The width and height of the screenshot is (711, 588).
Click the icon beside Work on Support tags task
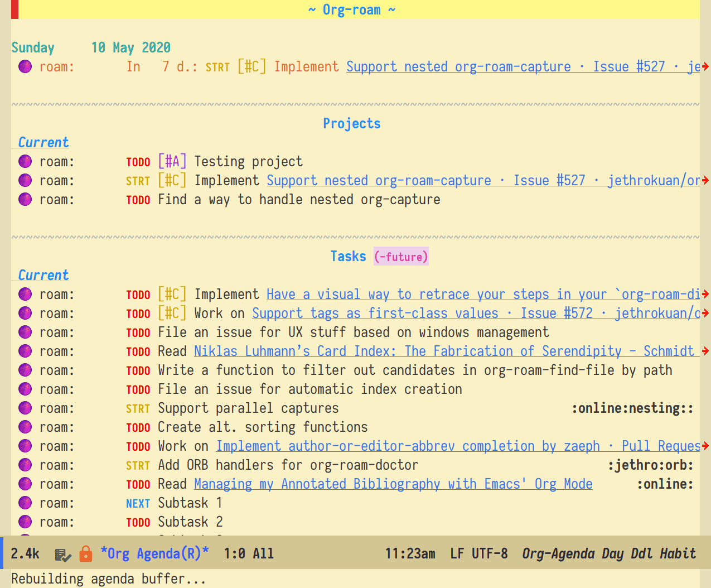pyautogui.click(x=25, y=314)
